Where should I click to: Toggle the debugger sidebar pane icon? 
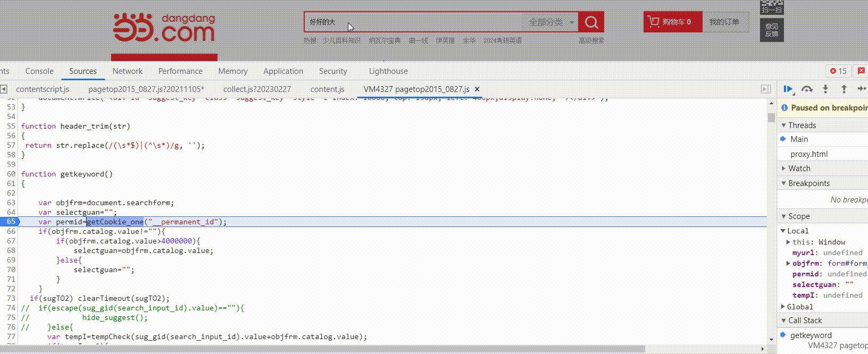(766, 89)
